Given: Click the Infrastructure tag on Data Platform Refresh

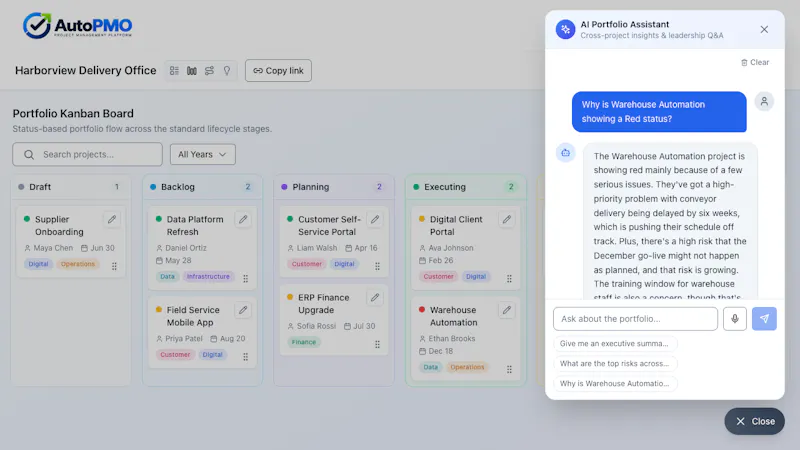Looking at the screenshot, I should (208, 277).
